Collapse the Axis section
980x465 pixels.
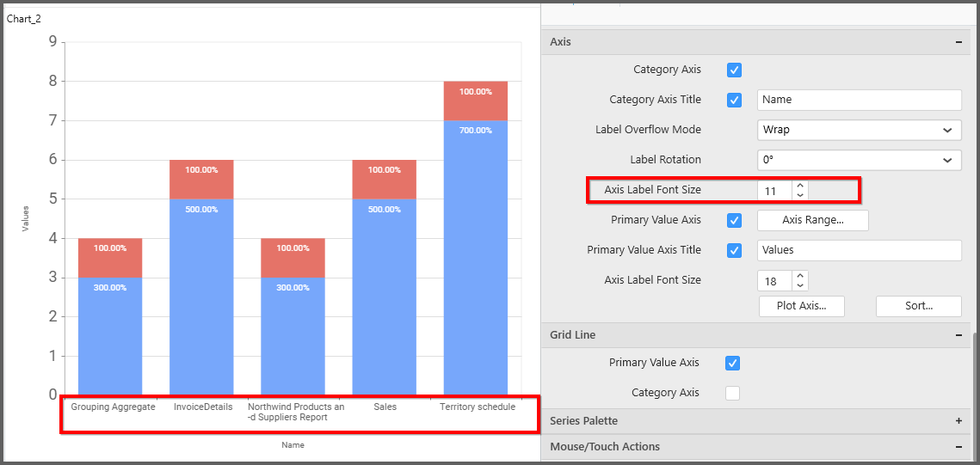pos(958,42)
